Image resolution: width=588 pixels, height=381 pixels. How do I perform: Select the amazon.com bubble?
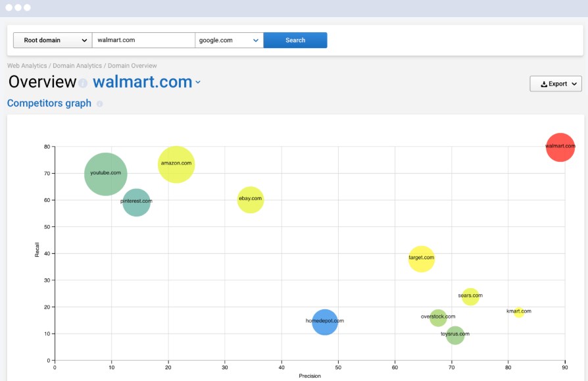pos(176,165)
